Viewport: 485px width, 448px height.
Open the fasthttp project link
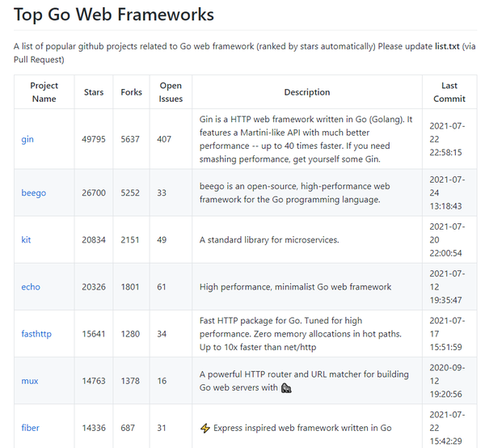38,333
